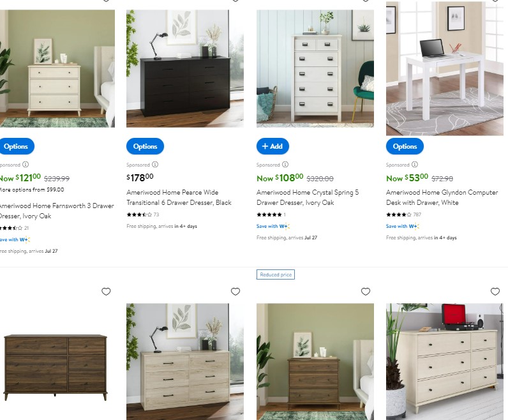View sponsored info icon for Glyndon desk

[x=415, y=164]
